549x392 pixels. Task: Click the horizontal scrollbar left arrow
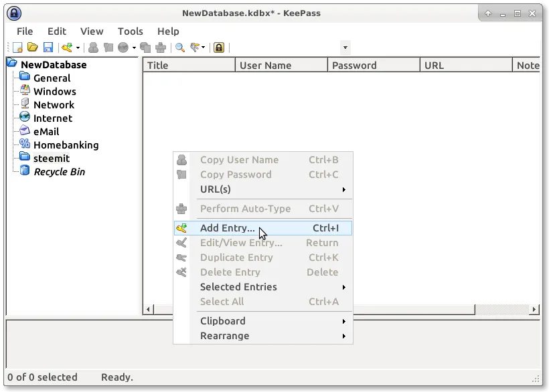(149, 310)
